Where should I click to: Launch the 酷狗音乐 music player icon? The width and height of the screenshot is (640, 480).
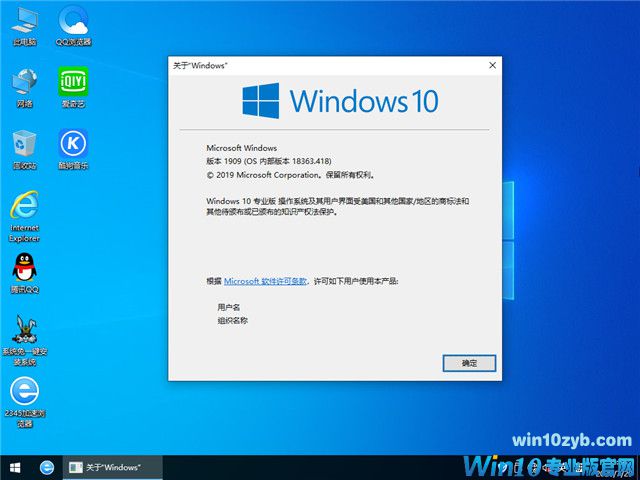point(73,146)
